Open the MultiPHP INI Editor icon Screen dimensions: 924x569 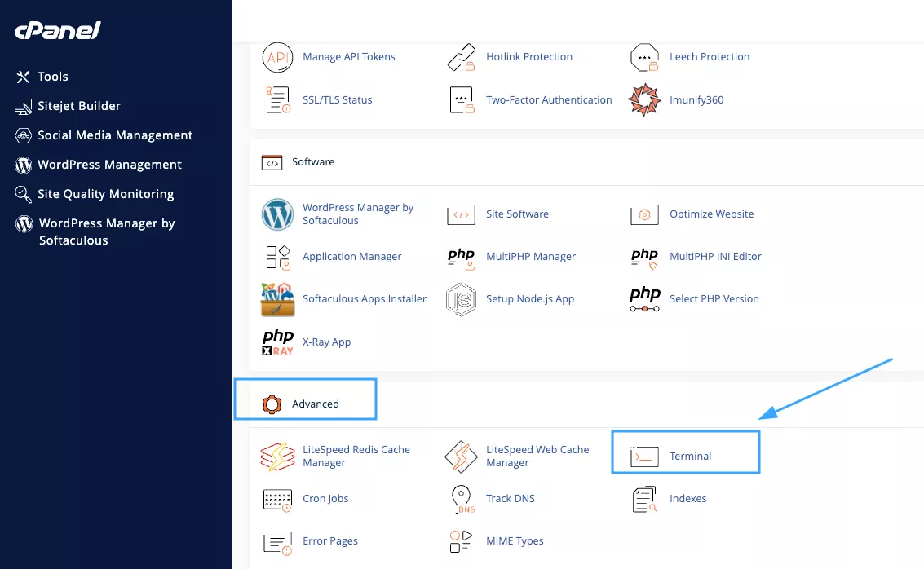644,257
